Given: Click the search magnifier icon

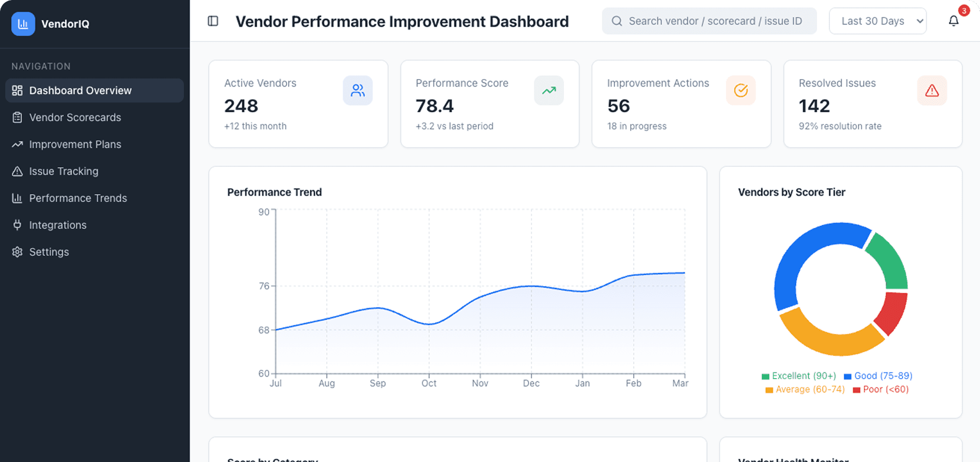Looking at the screenshot, I should 616,21.
